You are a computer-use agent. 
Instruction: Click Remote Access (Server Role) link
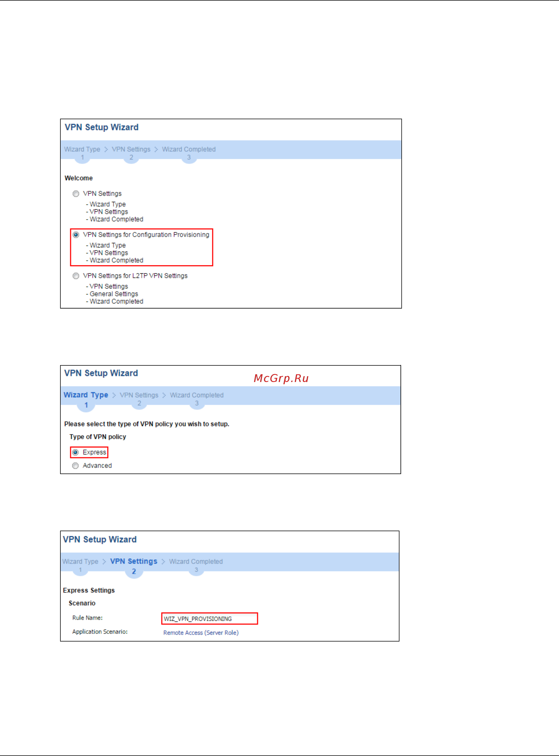click(x=201, y=633)
